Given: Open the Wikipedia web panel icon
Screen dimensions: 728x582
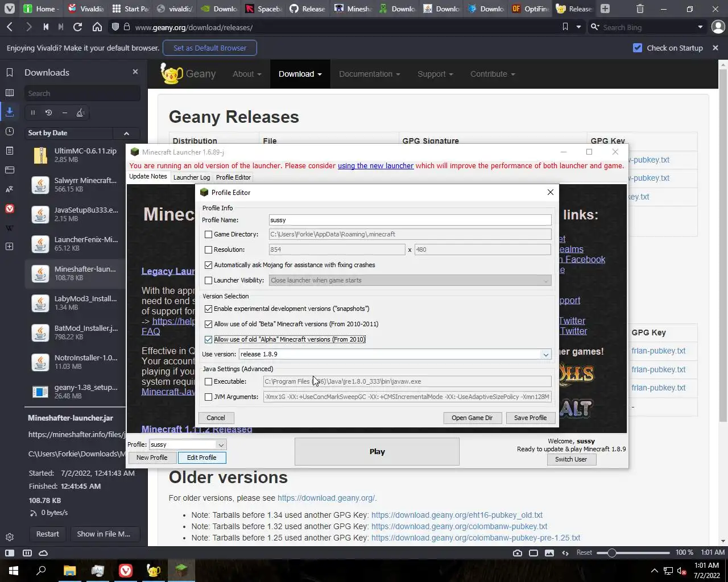Looking at the screenshot, I should tap(10, 228).
